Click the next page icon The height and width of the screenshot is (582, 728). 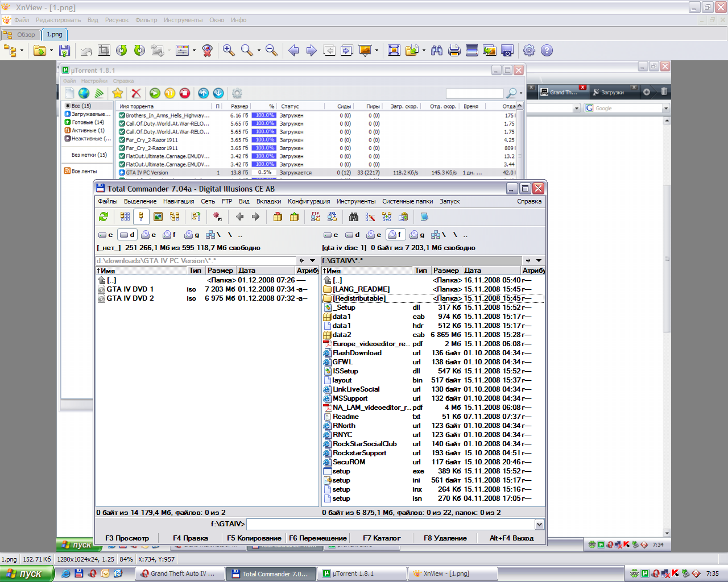coord(347,51)
